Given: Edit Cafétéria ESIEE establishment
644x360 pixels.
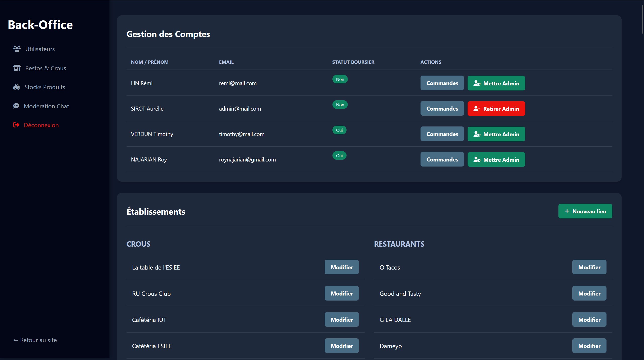Looking at the screenshot, I should (x=342, y=346).
